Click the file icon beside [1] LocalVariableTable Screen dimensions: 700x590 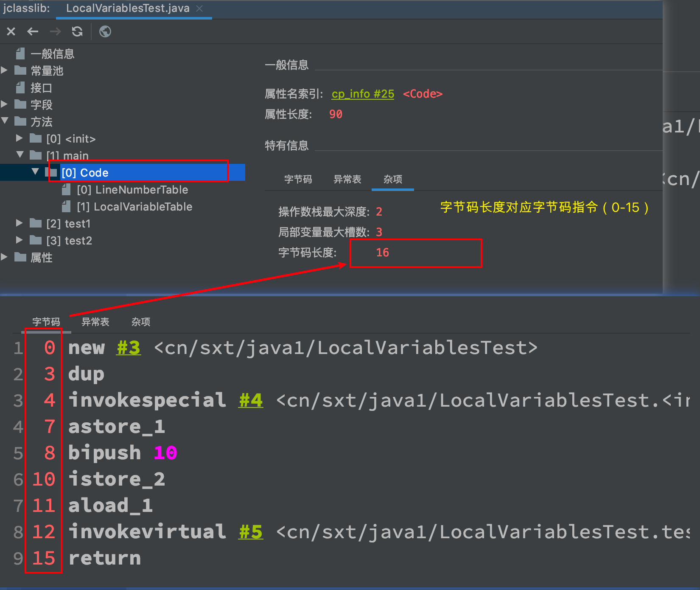(66, 206)
